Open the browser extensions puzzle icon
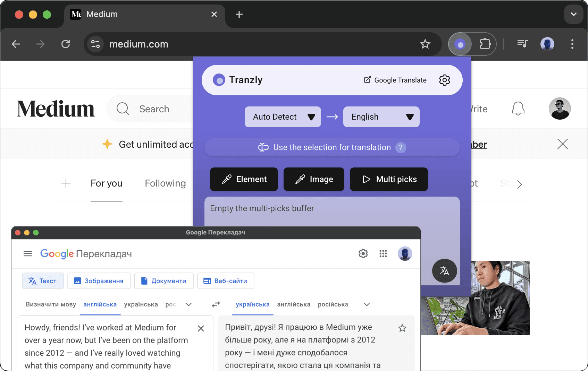 click(x=485, y=44)
